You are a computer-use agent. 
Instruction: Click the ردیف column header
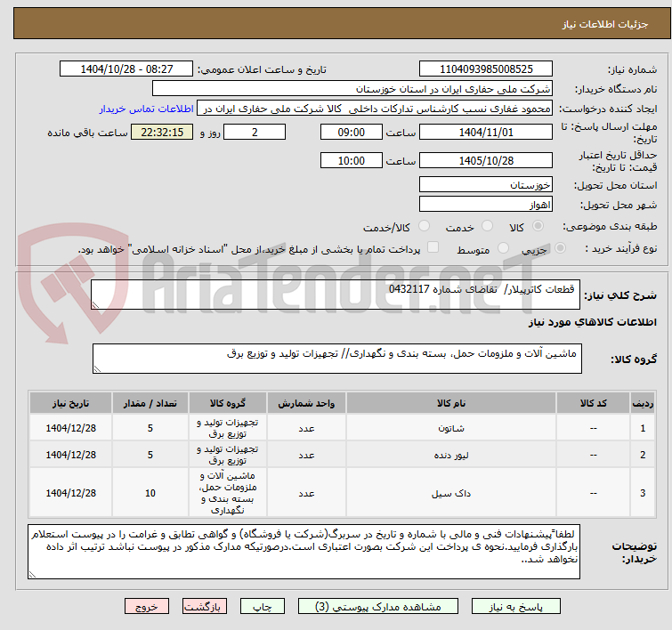[x=643, y=403]
